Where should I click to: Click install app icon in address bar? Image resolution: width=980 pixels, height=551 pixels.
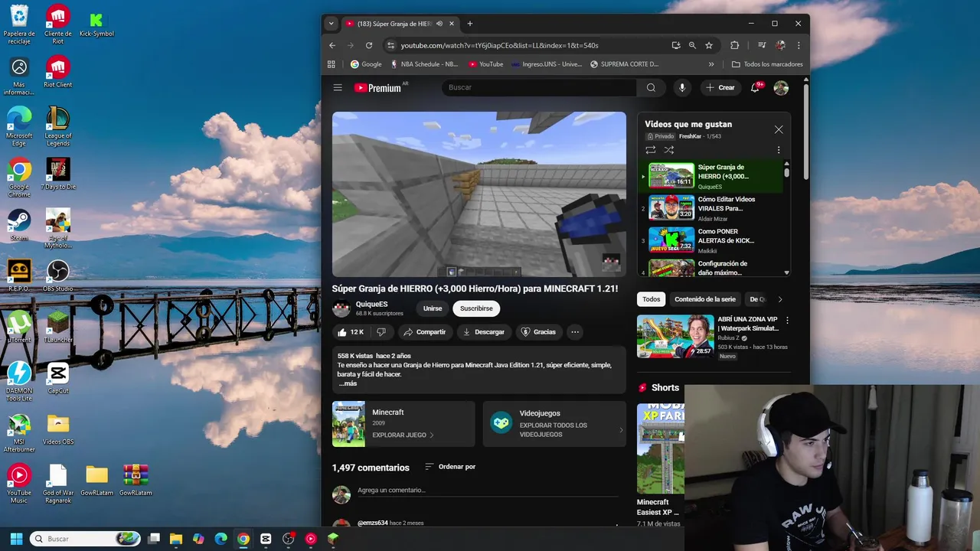coord(676,45)
